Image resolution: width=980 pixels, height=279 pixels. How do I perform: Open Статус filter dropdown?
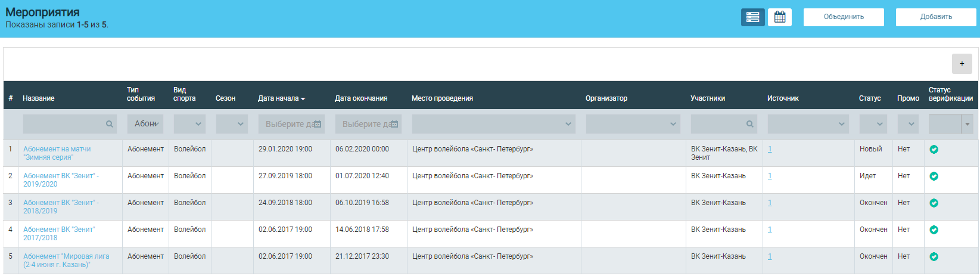tap(873, 124)
